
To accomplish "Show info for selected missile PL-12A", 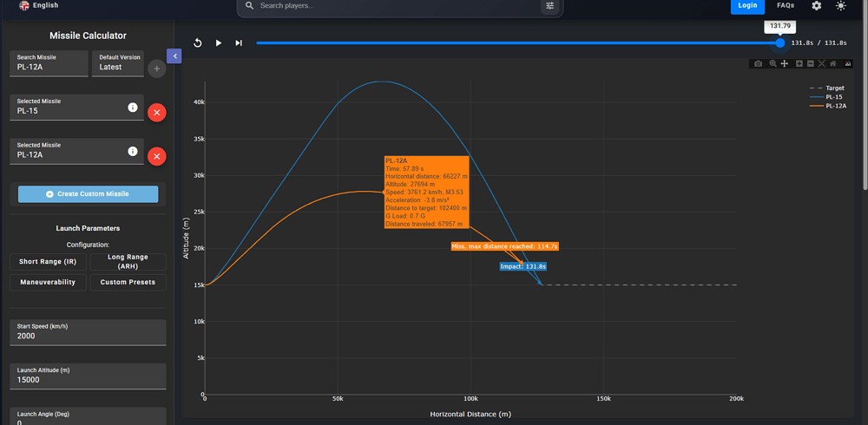I will tap(133, 151).
